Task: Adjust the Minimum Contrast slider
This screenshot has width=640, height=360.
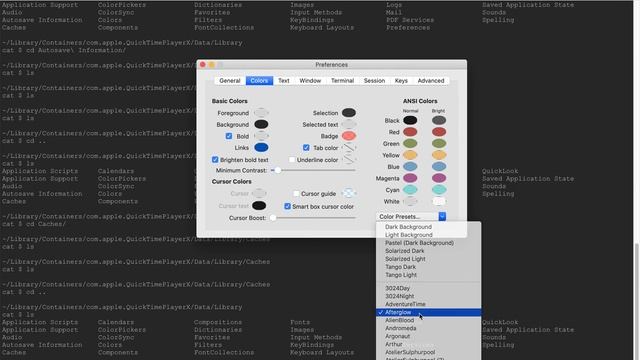Action: 313,170
